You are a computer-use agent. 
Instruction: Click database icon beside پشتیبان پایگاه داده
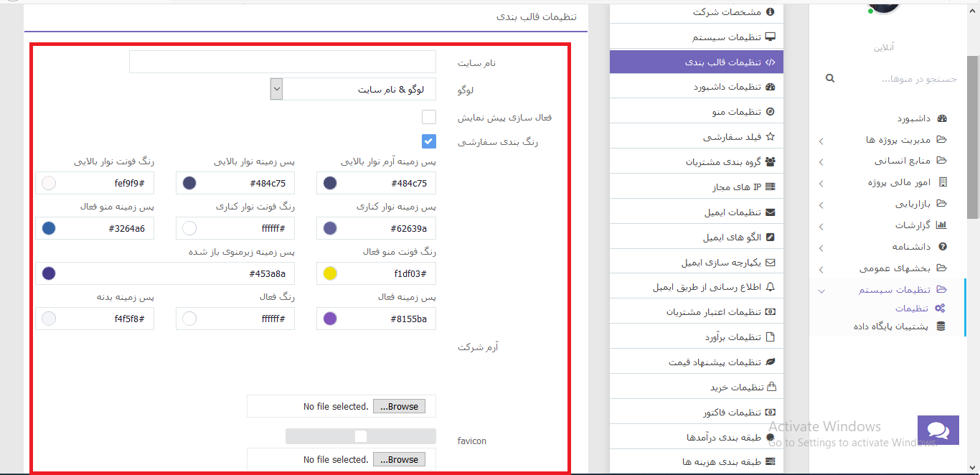[x=941, y=326]
